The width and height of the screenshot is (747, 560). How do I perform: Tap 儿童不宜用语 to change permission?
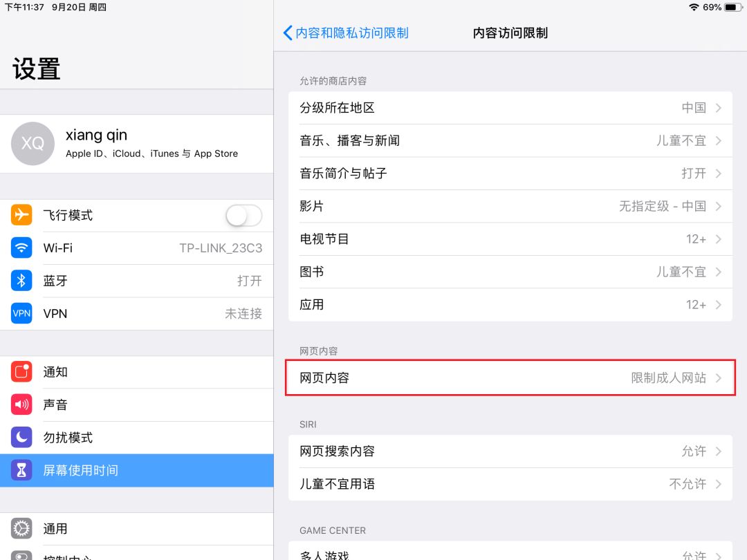(x=510, y=484)
